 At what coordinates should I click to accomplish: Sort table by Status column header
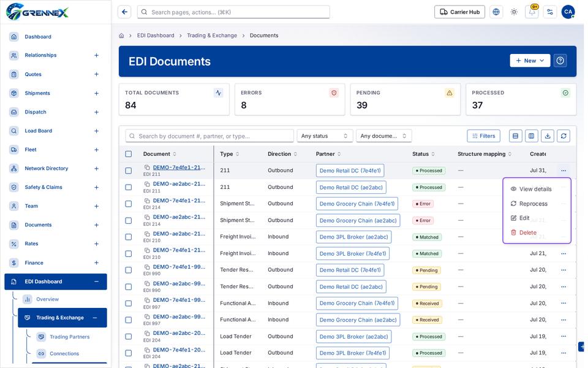(423, 154)
